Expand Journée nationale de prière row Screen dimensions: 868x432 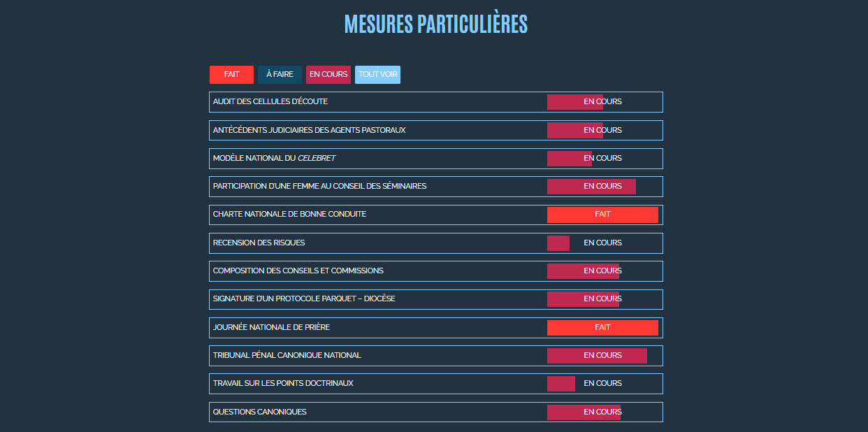(271, 328)
